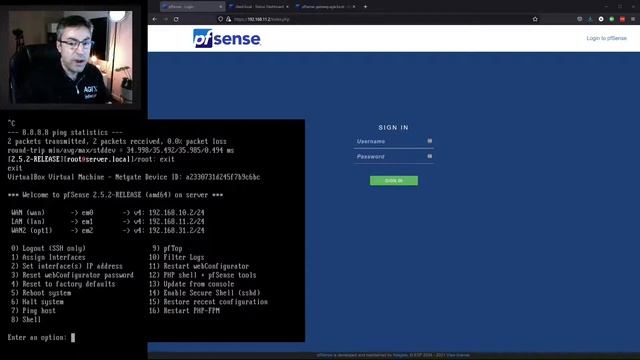This screenshot has height=360, width=640.
Task: Click the SIGN IN heading text
Action: coord(393,128)
